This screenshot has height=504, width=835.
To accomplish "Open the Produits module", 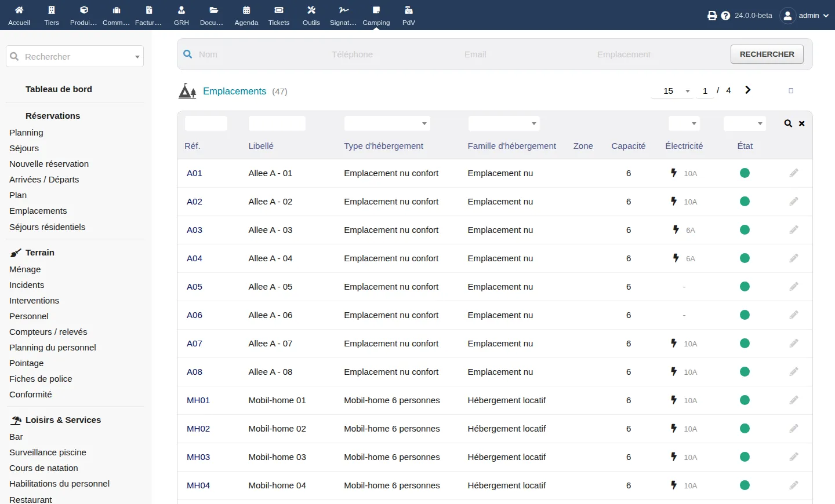I will [83, 16].
